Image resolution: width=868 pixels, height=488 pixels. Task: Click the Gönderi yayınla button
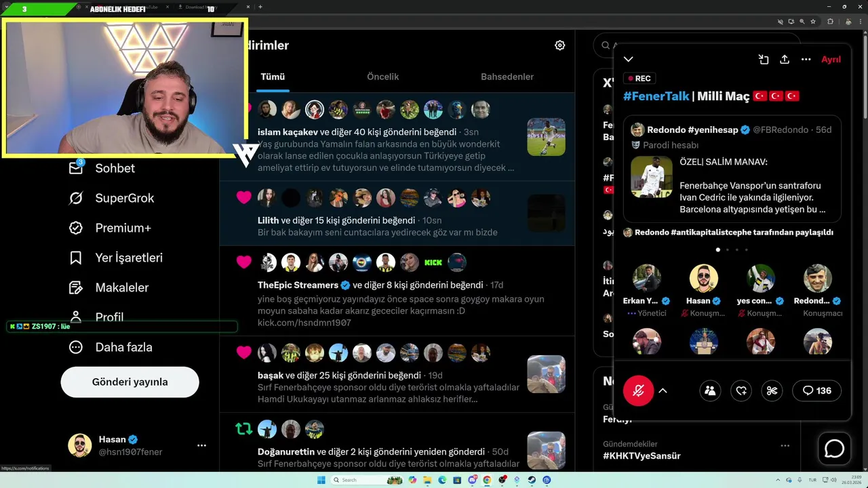(130, 382)
